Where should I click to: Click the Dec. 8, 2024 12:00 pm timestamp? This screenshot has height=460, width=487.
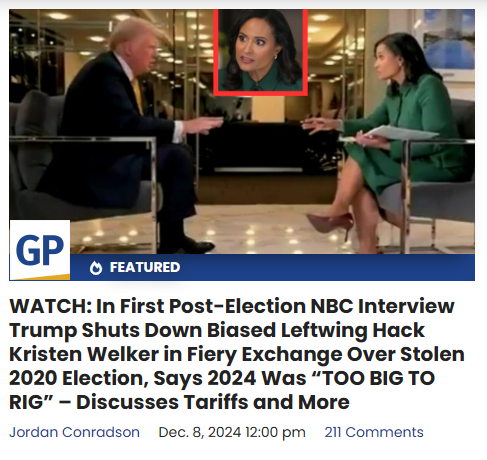pyautogui.click(x=232, y=432)
